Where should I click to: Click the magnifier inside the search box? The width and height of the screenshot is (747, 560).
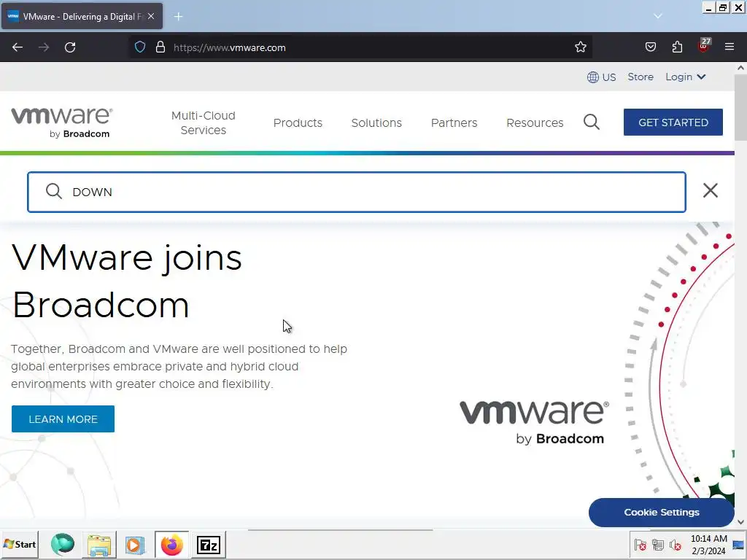tap(54, 192)
